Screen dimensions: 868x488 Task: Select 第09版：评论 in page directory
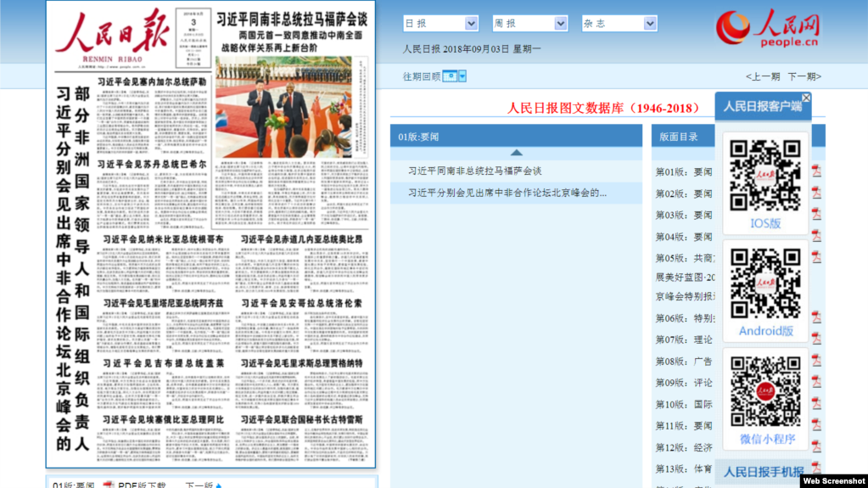(x=684, y=383)
